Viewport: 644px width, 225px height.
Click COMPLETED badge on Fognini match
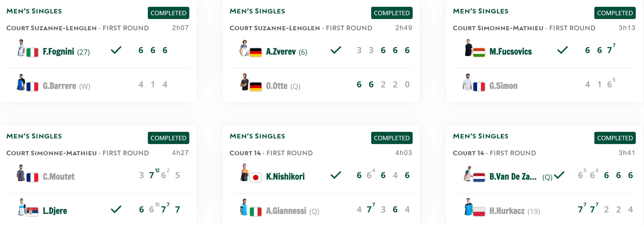pos(168,13)
